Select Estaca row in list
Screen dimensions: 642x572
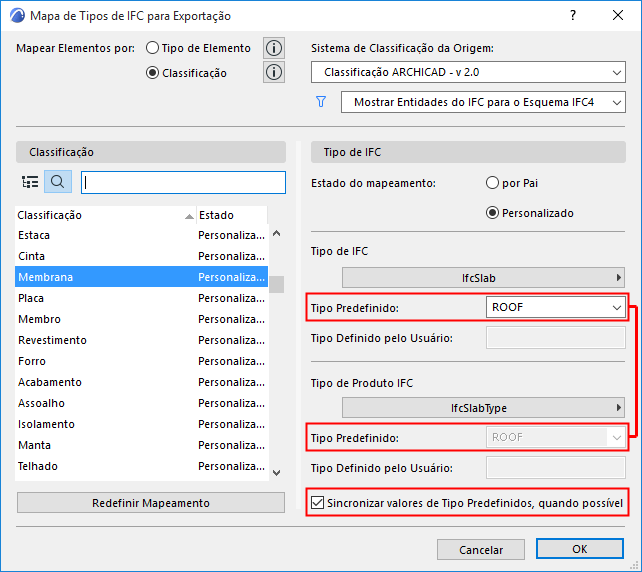tap(142, 235)
